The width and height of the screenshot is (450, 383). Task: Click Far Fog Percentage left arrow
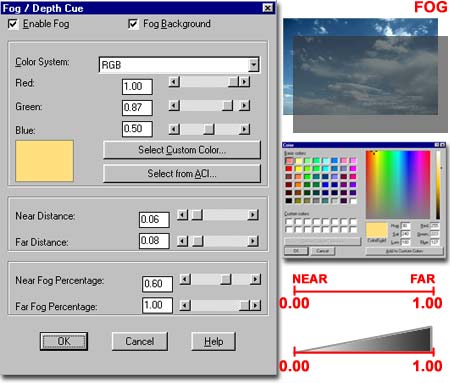click(x=185, y=305)
